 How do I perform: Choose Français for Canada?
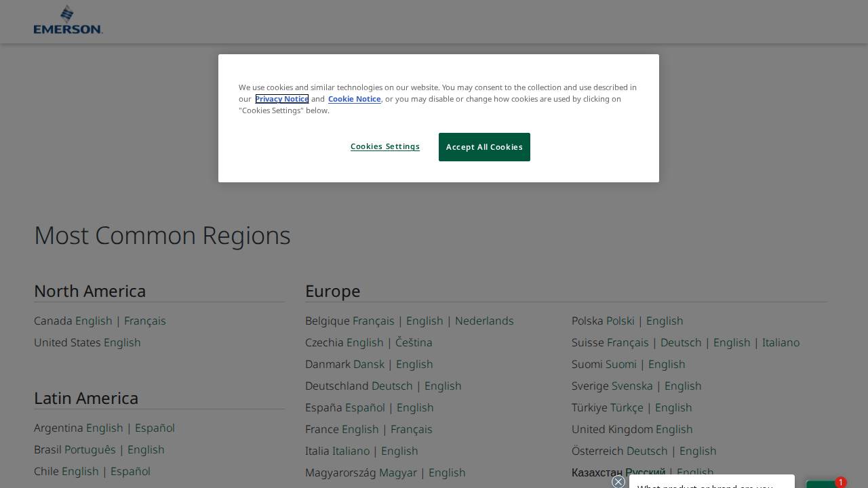145,321
